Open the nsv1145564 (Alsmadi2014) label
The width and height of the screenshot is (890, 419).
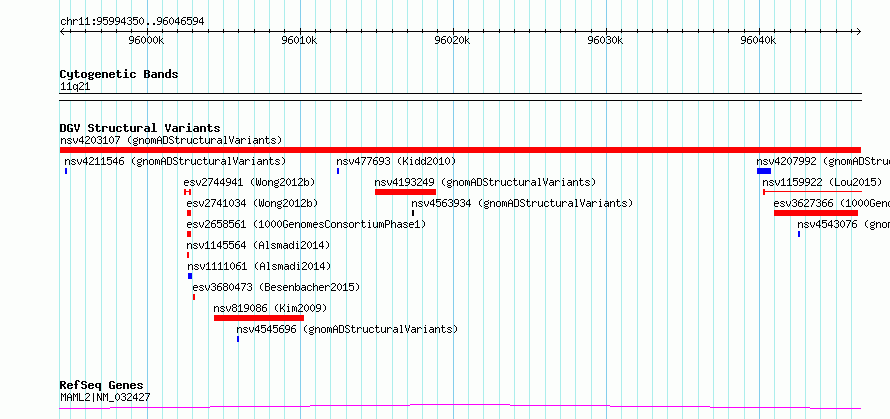click(258, 245)
